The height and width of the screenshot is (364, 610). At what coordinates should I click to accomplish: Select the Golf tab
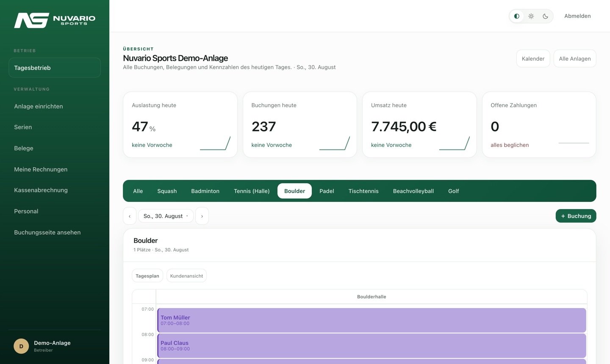click(x=454, y=191)
